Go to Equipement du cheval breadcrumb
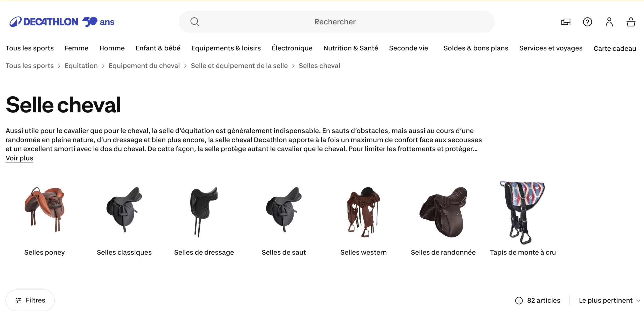The height and width of the screenshot is (316, 644). tap(144, 66)
